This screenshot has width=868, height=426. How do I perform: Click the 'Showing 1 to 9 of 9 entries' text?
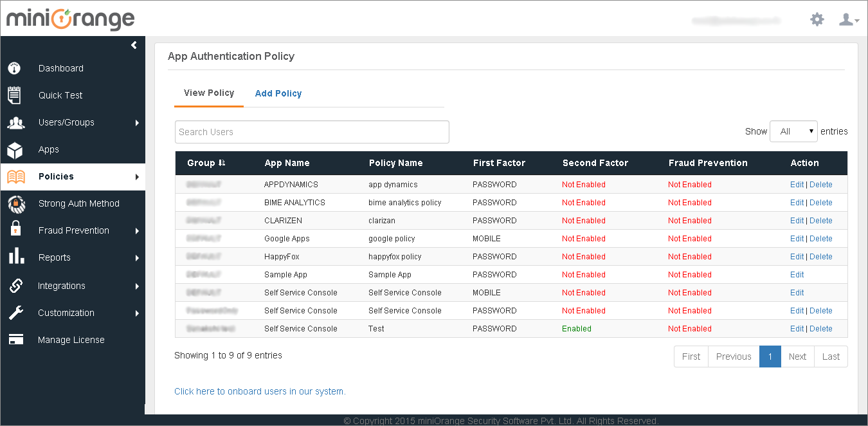(228, 355)
